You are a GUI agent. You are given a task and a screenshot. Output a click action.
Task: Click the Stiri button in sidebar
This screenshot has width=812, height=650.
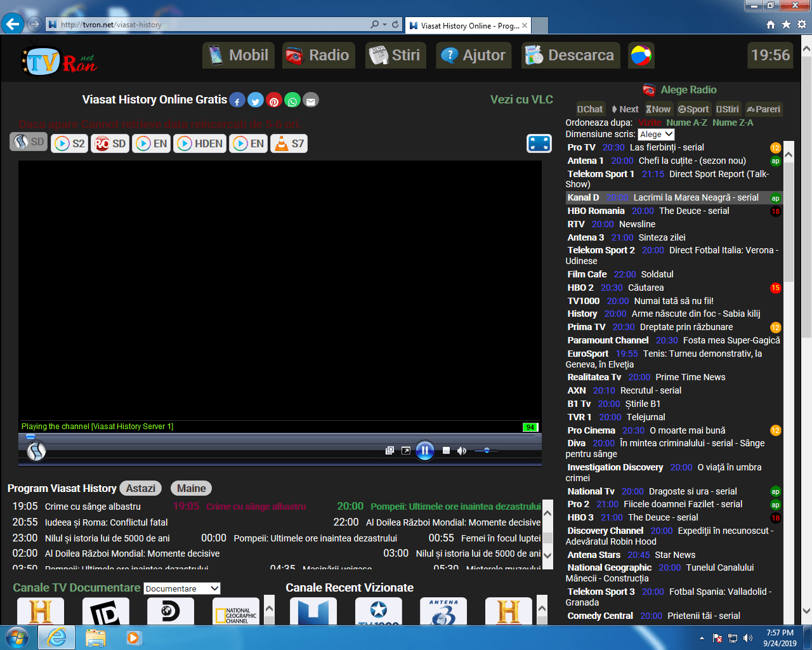pos(728,109)
